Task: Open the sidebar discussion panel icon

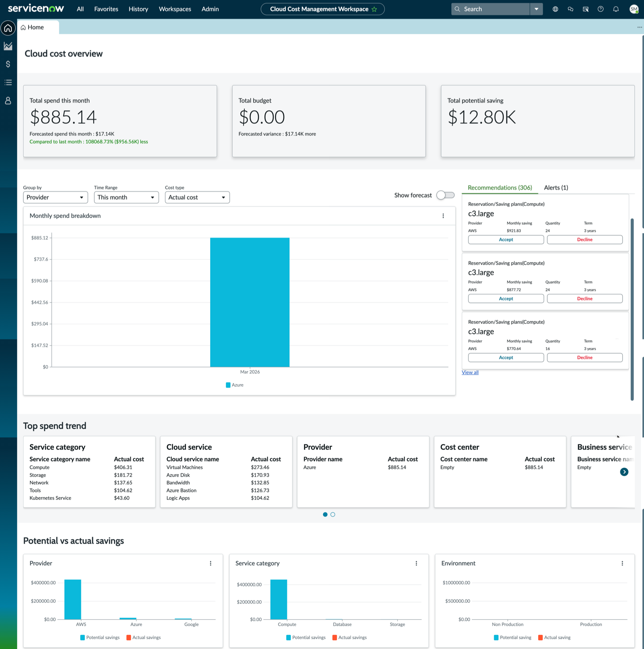Action: click(586, 9)
